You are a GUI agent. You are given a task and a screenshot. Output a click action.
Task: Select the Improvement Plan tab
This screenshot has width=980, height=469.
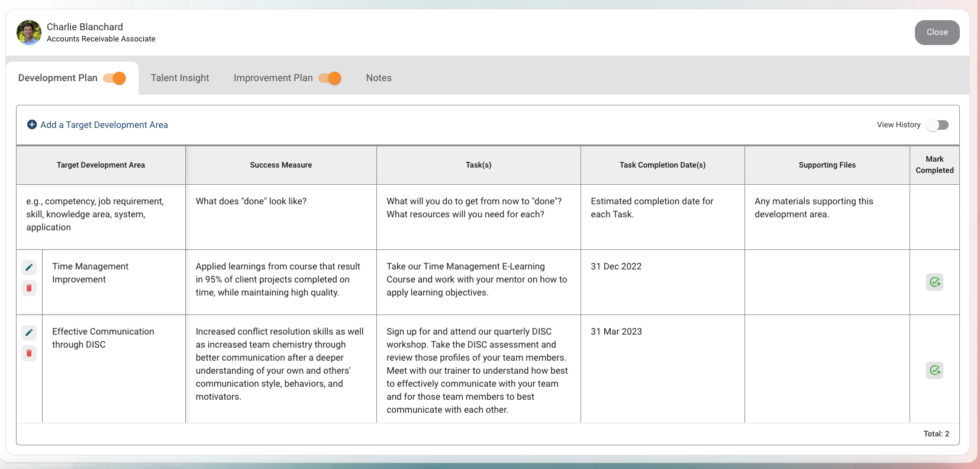(273, 78)
